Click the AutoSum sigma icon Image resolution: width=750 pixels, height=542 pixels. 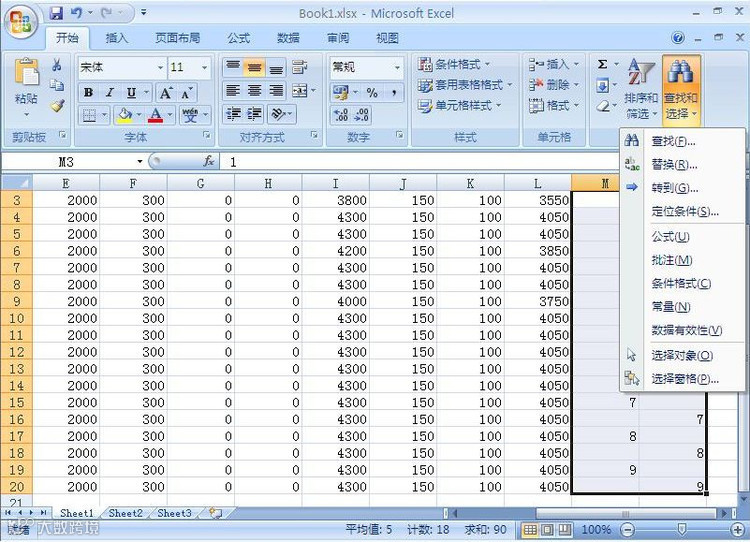[x=603, y=65]
